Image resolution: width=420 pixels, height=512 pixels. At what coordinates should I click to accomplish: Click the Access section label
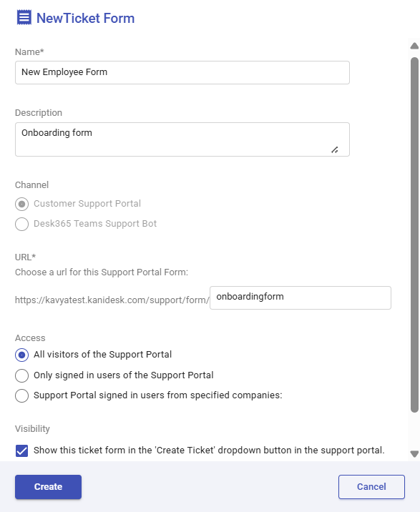click(x=30, y=338)
